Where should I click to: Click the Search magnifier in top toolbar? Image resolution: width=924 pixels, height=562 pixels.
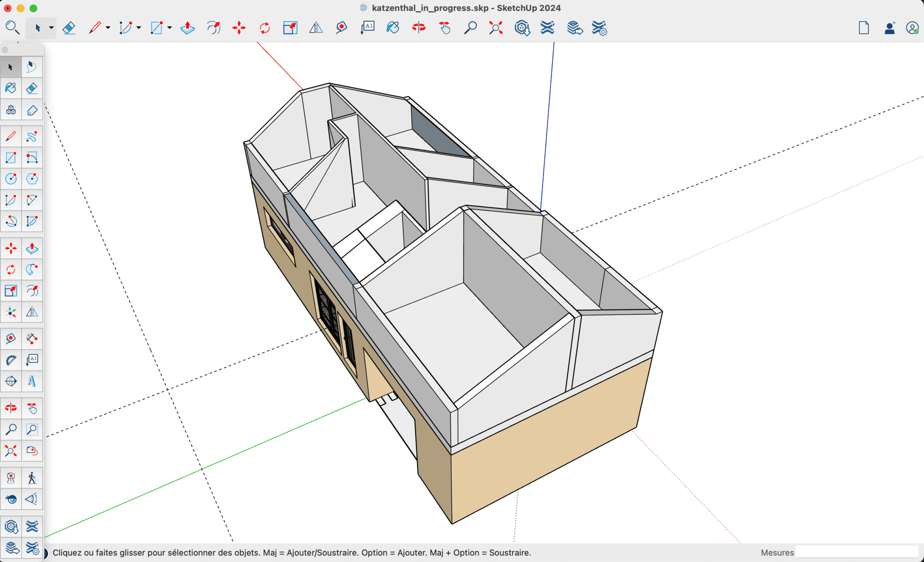coord(12,28)
